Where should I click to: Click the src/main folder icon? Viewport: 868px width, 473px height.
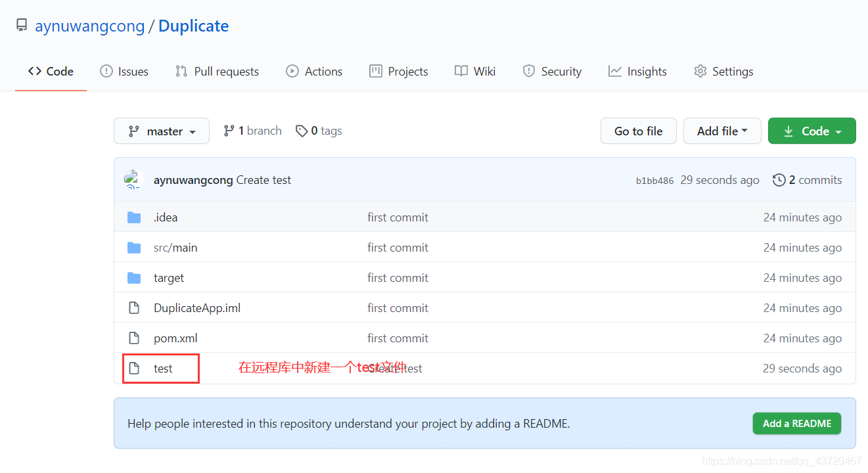[x=134, y=247]
